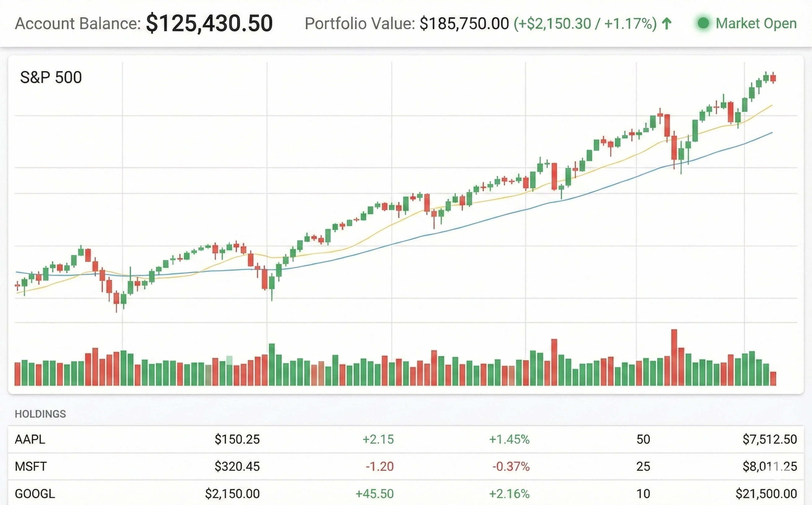Expand the GOOGL holding row
812x505 pixels.
(x=35, y=493)
